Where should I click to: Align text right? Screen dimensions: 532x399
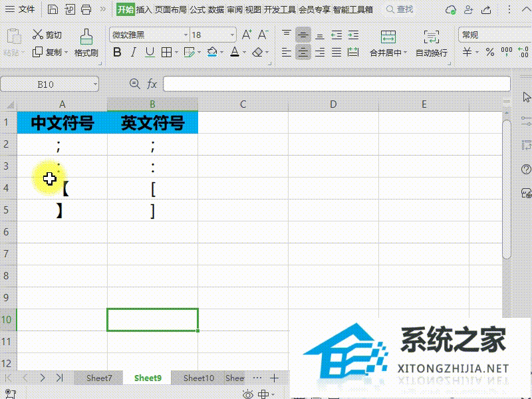click(320, 53)
